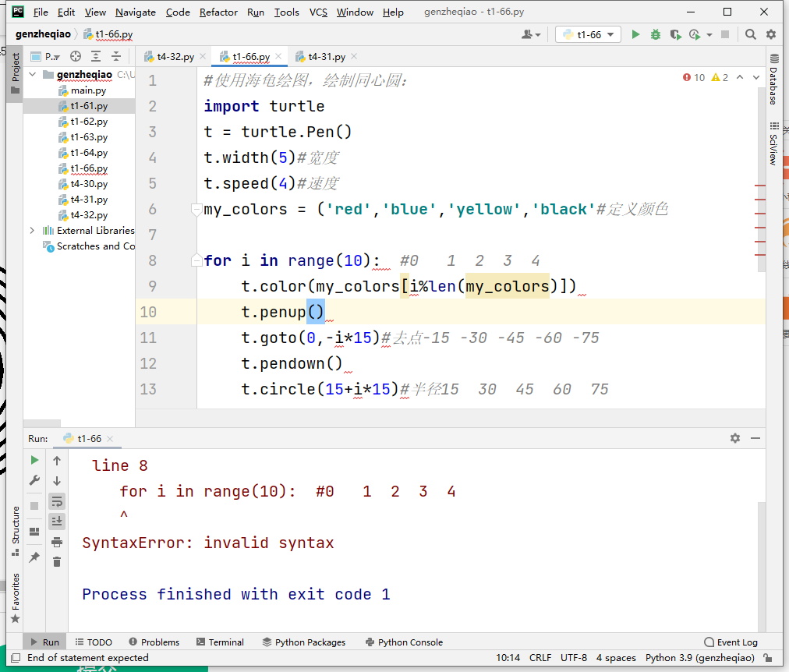Open Python Packages tool window

304,642
